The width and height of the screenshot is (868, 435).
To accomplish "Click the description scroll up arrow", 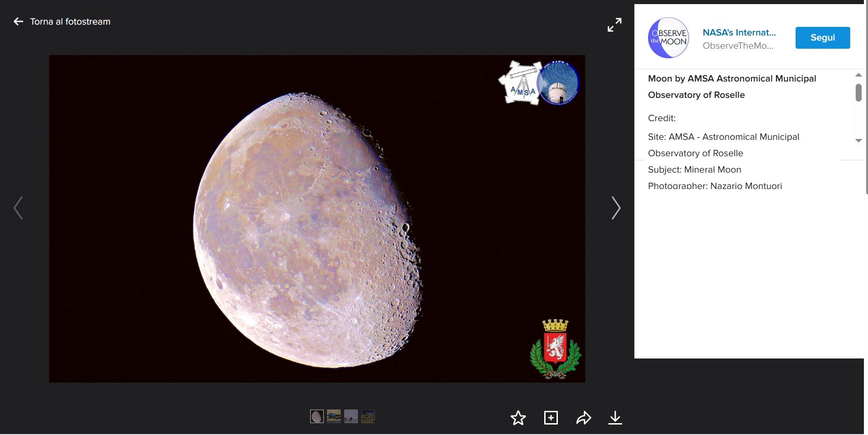I will (x=858, y=75).
